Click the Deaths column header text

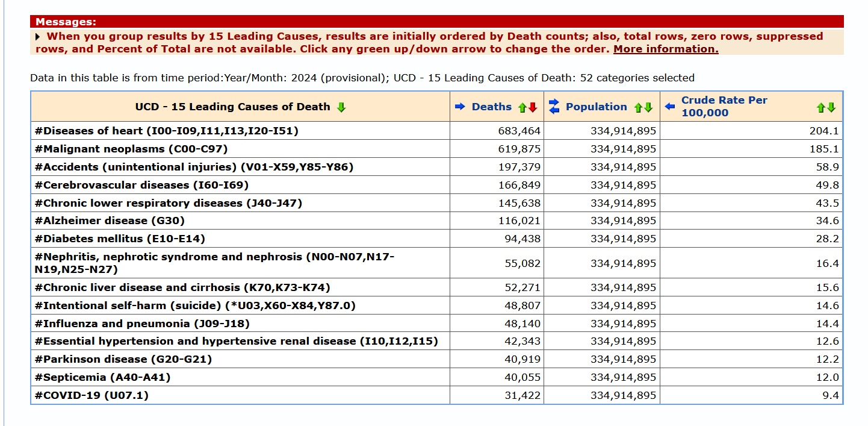coord(492,107)
